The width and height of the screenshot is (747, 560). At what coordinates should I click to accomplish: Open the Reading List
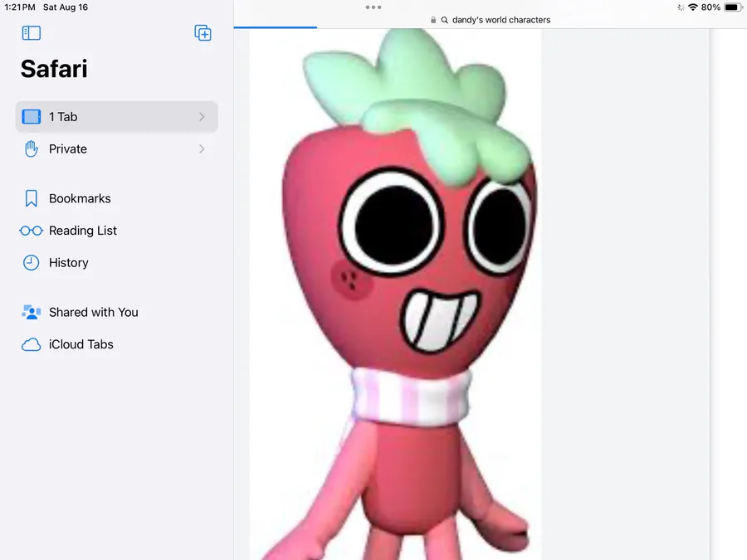point(117,231)
